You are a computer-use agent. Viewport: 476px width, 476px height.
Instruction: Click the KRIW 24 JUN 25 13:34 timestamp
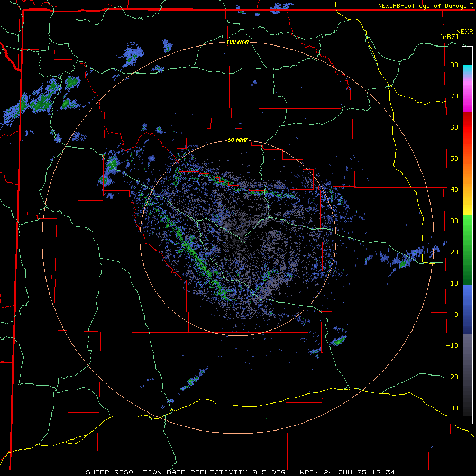pyautogui.click(x=347, y=472)
